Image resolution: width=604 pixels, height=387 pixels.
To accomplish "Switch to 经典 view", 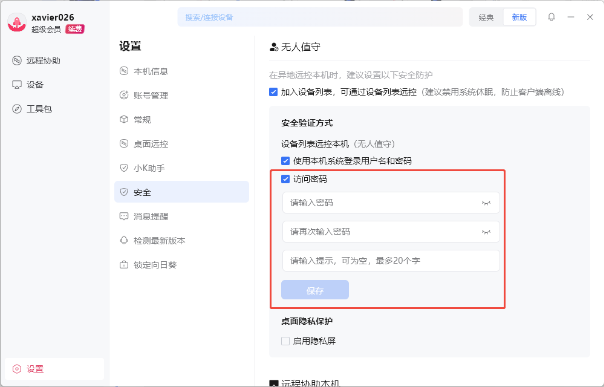I will click(x=486, y=17).
